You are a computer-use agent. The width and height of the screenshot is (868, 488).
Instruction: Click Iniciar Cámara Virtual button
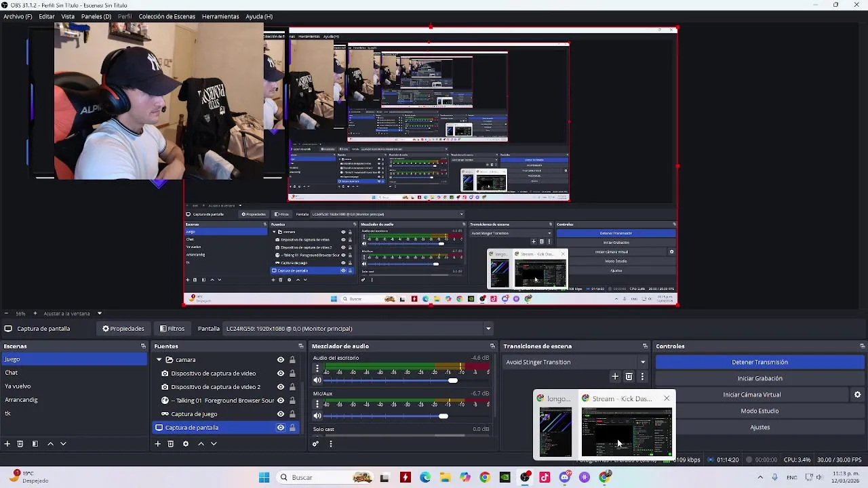[x=751, y=394]
